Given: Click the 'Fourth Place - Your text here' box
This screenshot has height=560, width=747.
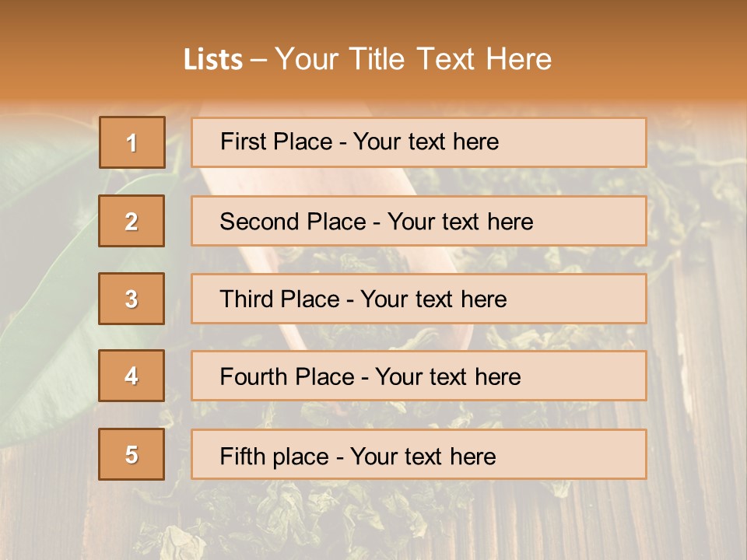Looking at the screenshot, I should click(419, 376).
